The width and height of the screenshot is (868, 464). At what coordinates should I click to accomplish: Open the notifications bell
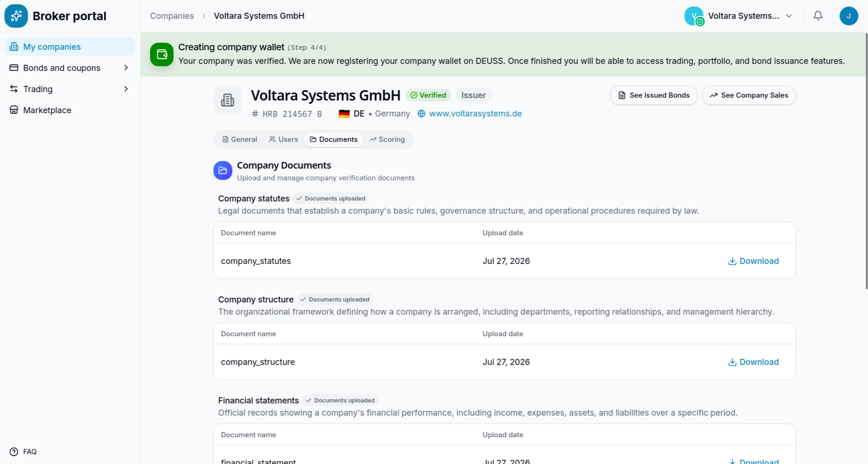click(x=818, y=16)
